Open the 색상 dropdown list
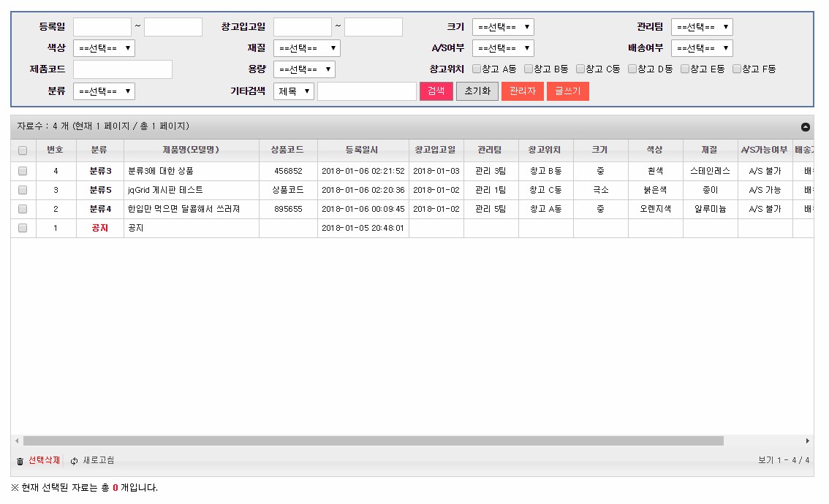Image resolution: width=829 pixels, height=504 pixels. point(104,48)
